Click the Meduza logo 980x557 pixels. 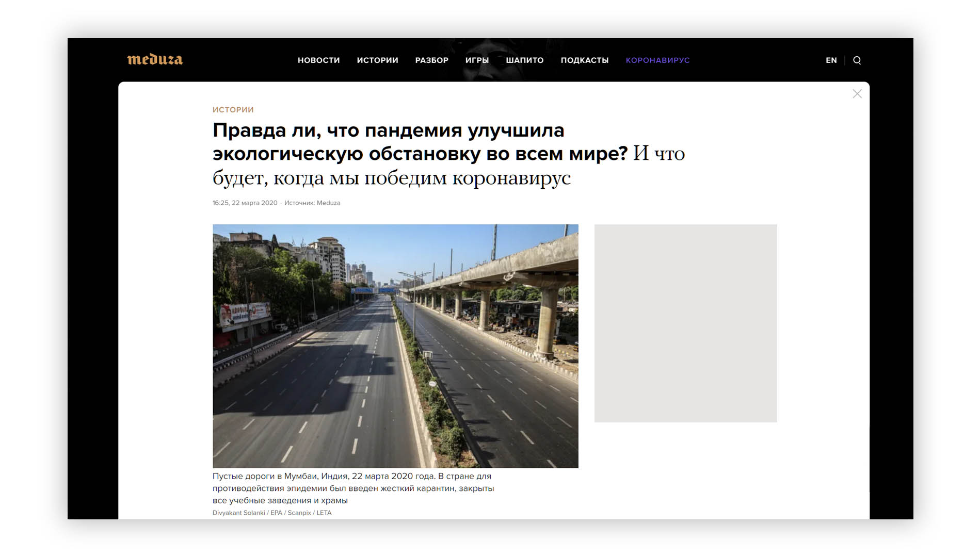tap(155, 60)
